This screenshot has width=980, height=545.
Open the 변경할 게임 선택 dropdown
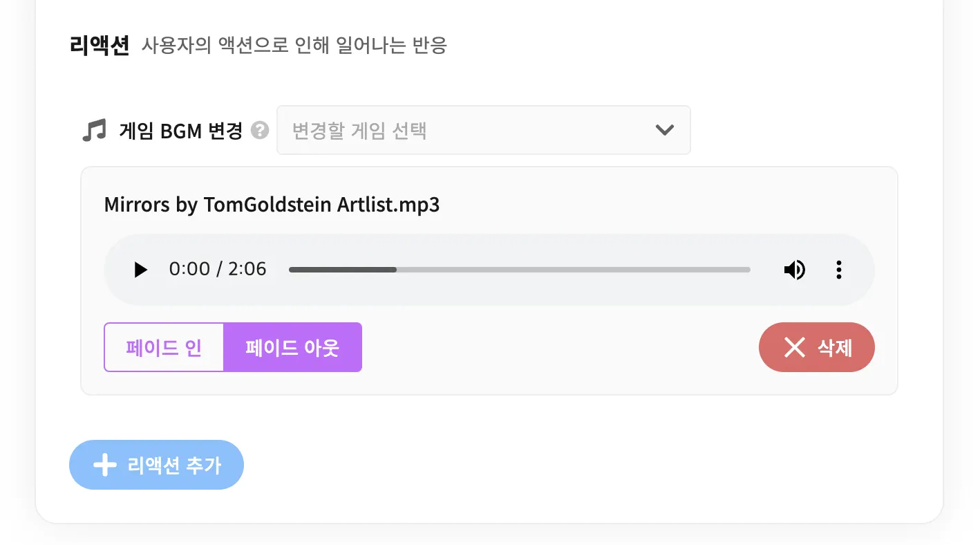(483, 130)
